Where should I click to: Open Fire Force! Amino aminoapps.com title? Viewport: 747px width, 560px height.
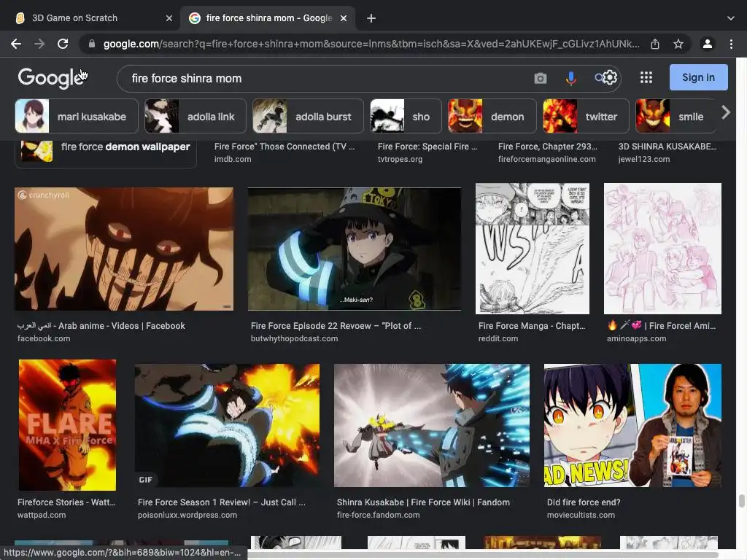tap(661, 326)
